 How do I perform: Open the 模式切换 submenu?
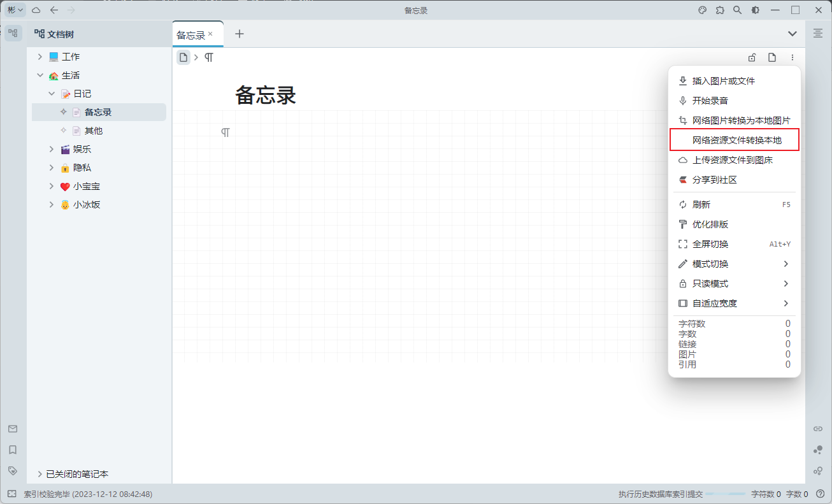click(735, 264)
